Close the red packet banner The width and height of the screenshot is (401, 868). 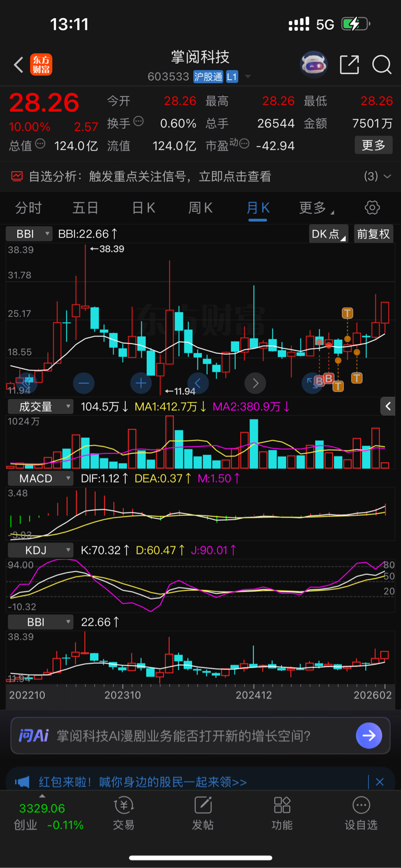click(x=380, y=782)
